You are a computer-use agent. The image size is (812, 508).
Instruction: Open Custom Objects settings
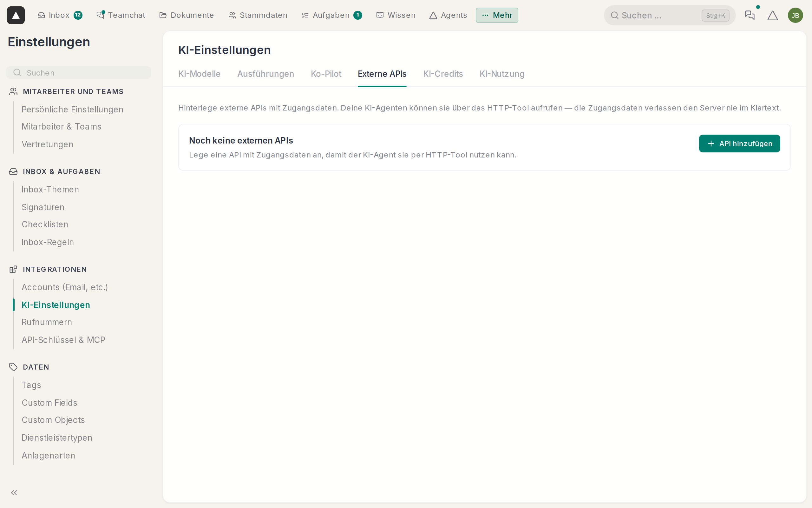(x=53, y=420)
